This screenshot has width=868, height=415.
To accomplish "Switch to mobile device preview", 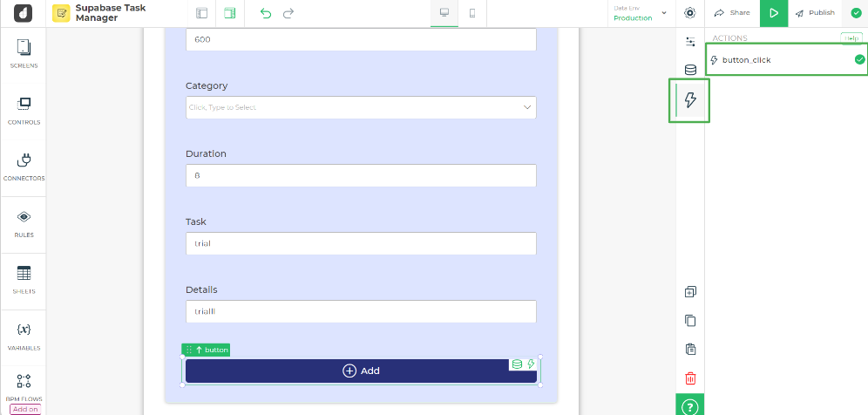I will pyautogui.click(x=472, y=13).
